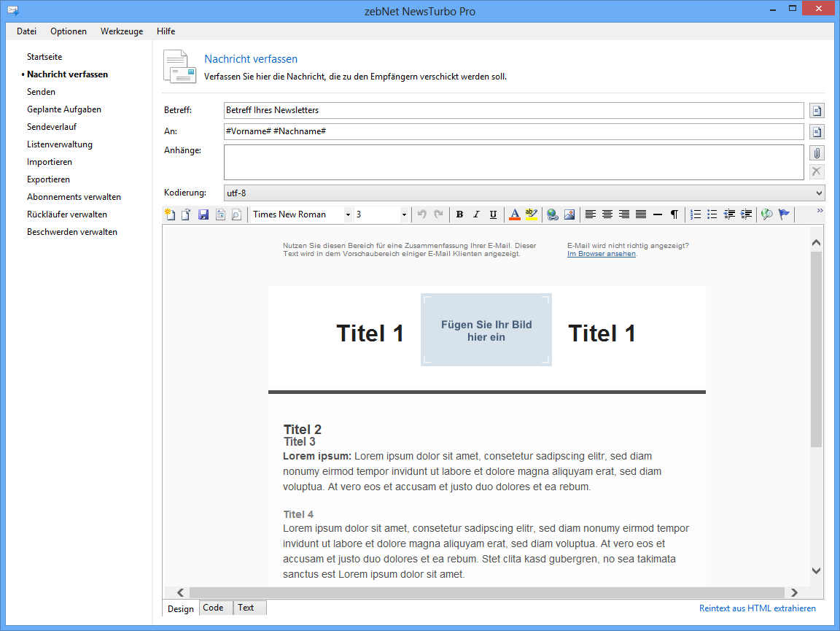Add an attachment with the paperclip icon
This screenshot has width=840, height=631.
817,153
